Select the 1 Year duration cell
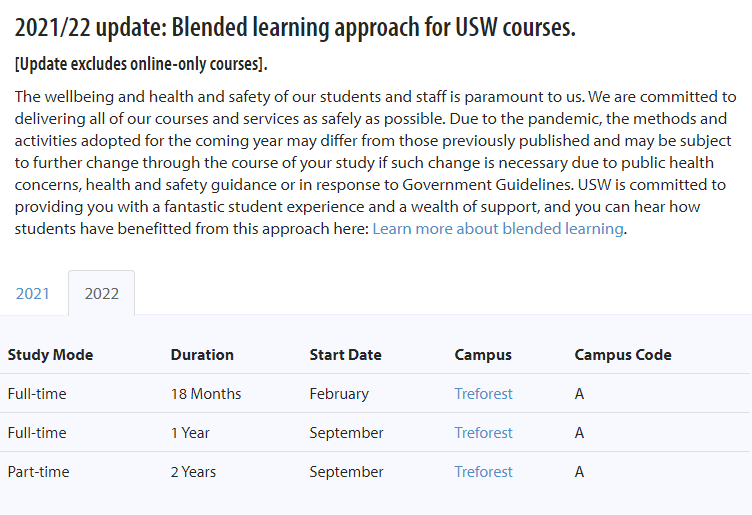752x515 pixels. tap(190, 433)
